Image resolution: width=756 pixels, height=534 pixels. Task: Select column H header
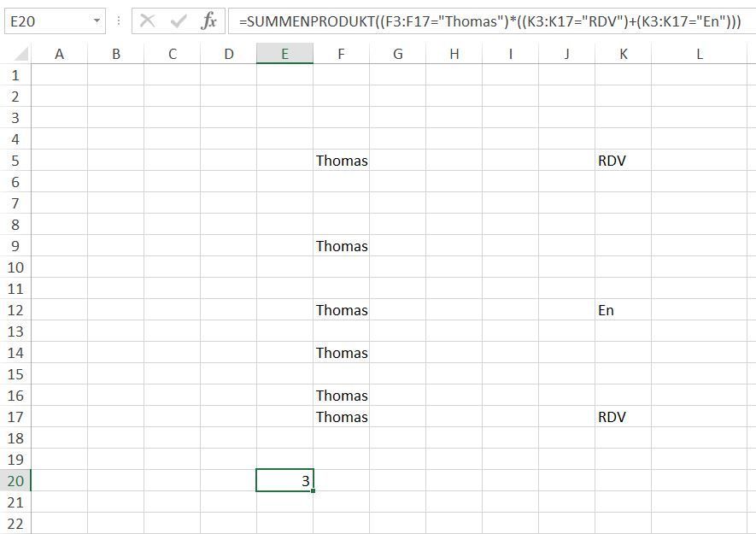click(454, 54)
